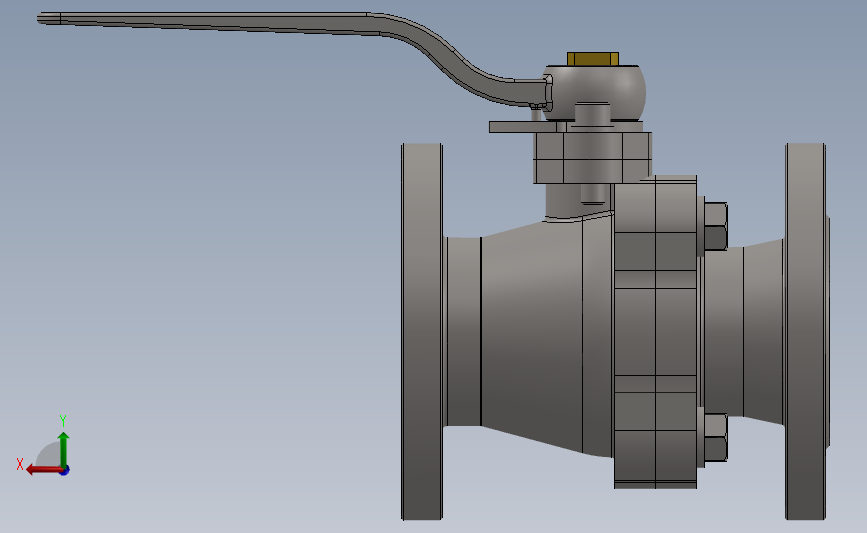Select the right pipe flange of the valve

pyautogui.click(x=806, y=332)
